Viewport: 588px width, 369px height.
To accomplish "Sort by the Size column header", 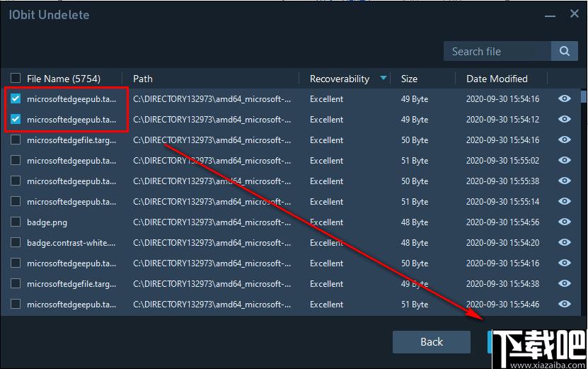I will tap(409, 79).
